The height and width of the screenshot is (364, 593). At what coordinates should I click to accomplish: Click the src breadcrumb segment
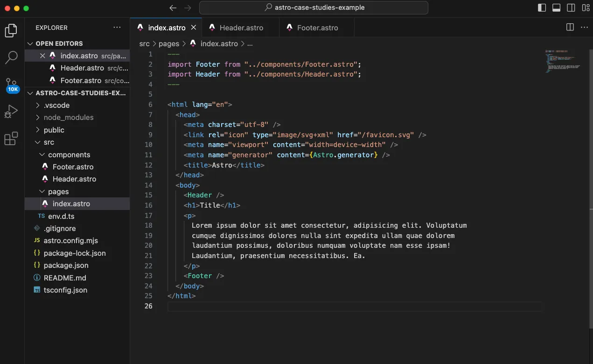(145, 43)
